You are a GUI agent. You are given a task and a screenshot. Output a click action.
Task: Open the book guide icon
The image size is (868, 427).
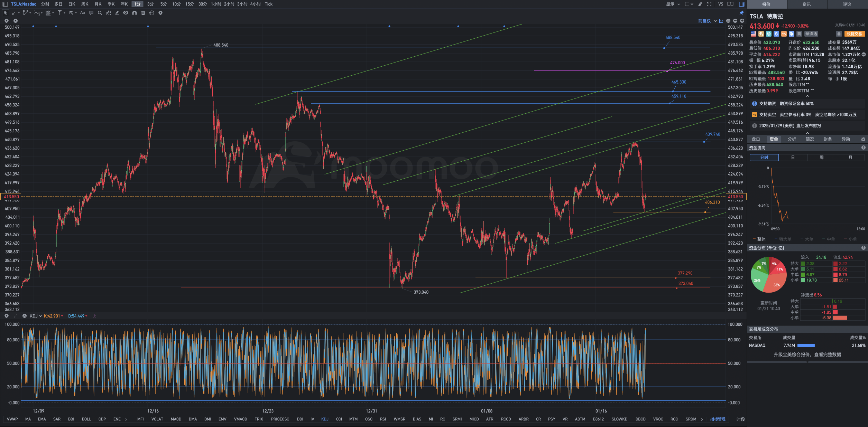[x=730, y=4]
